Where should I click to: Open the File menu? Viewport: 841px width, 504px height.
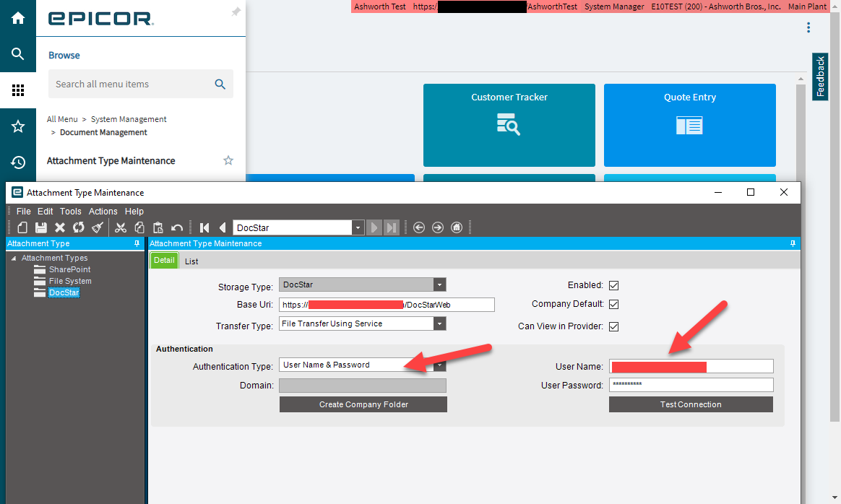point(24,212)
